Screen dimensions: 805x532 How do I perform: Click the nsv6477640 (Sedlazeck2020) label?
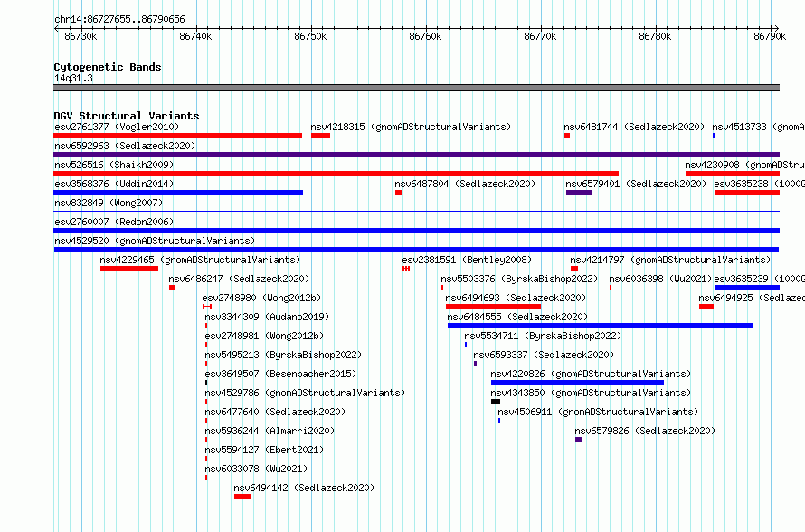click(x=275, y=412)
